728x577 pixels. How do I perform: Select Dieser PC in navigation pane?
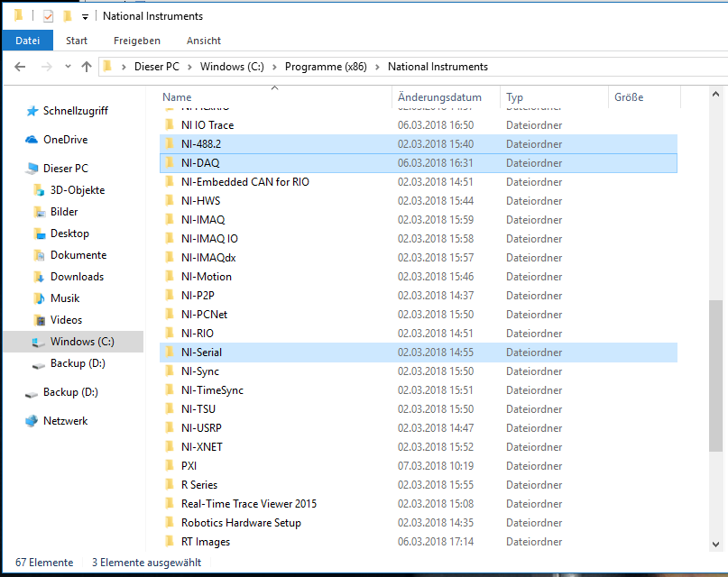65,169
